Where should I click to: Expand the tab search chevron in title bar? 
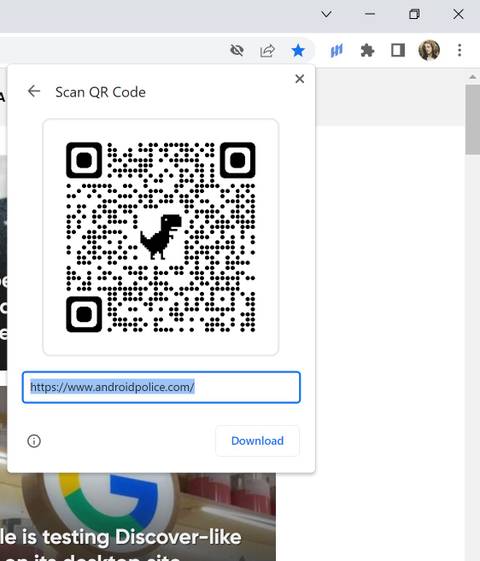point(326,14)
